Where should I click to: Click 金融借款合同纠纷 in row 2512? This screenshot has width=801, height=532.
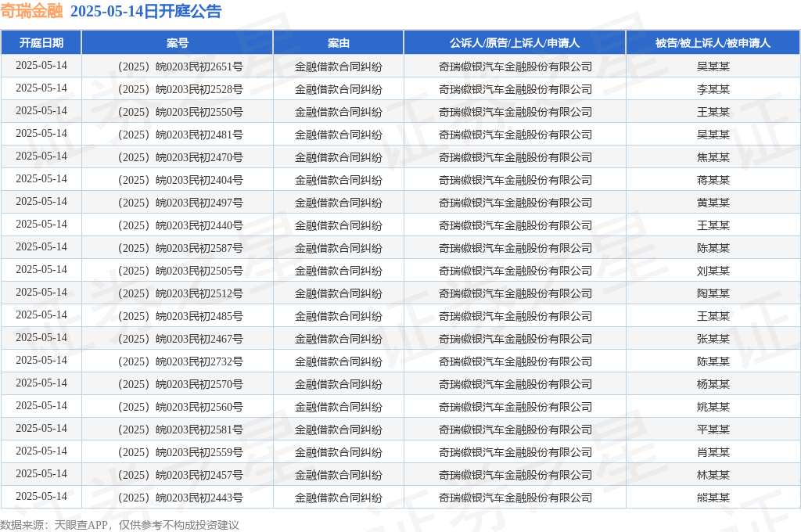click(338, 293)
